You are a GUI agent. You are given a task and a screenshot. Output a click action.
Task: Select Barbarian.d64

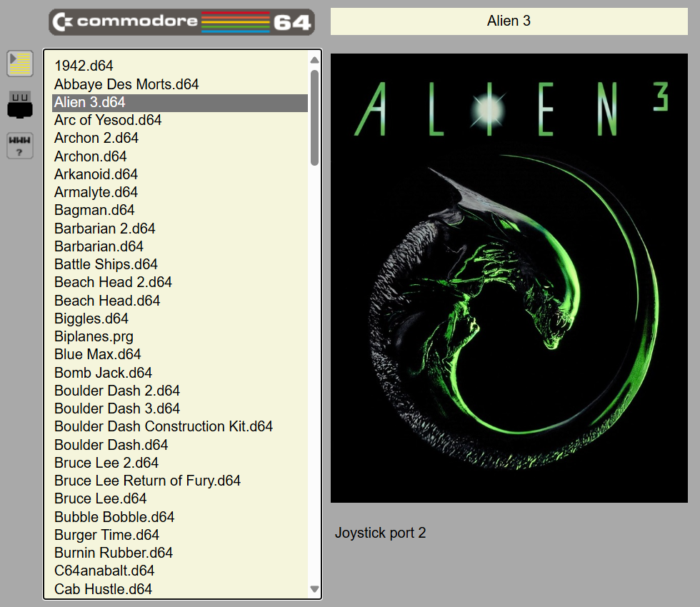pos(180,246)
